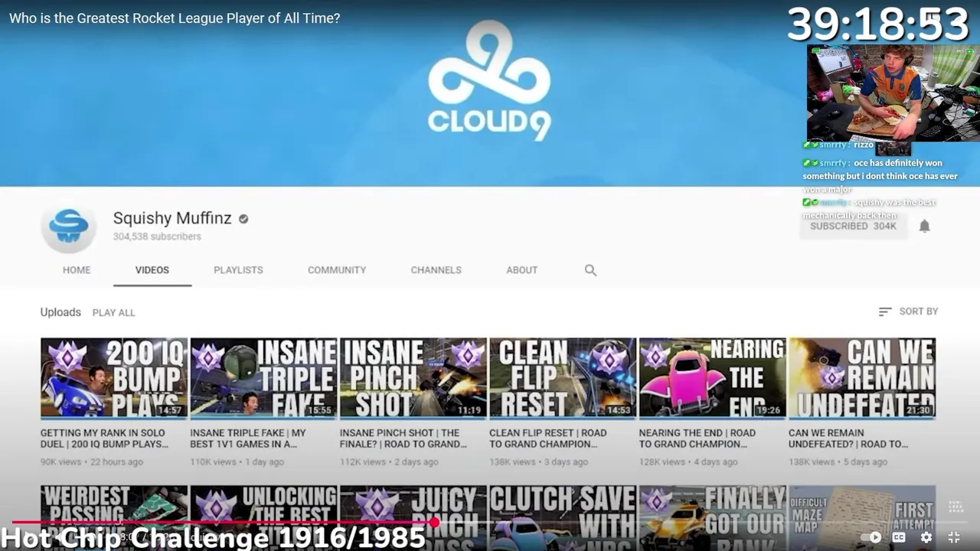Click title 'INSANE PINCH SHOT | THE FINALE?'
Screen dimensions: 980x551
coord(403,439)
